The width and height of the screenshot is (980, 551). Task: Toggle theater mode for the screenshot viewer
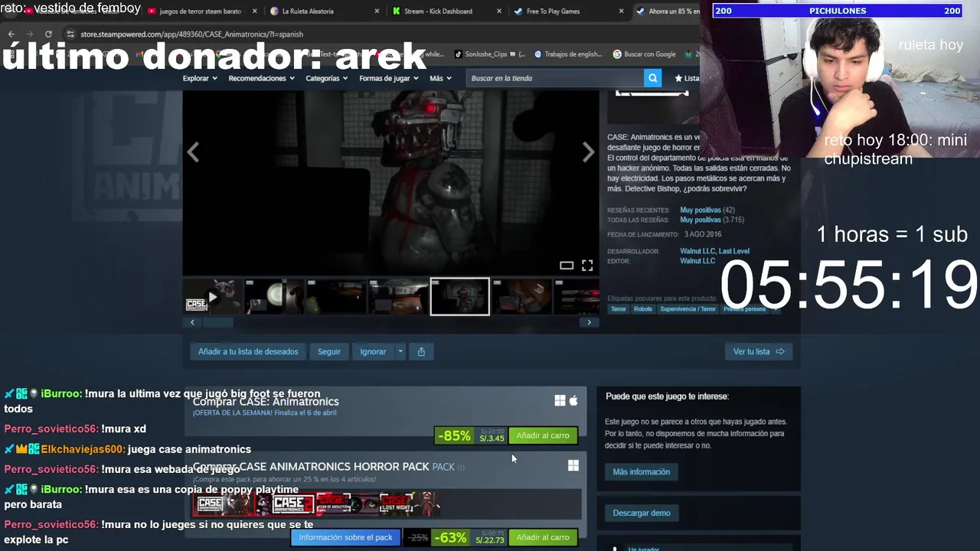tap(567, 266)
